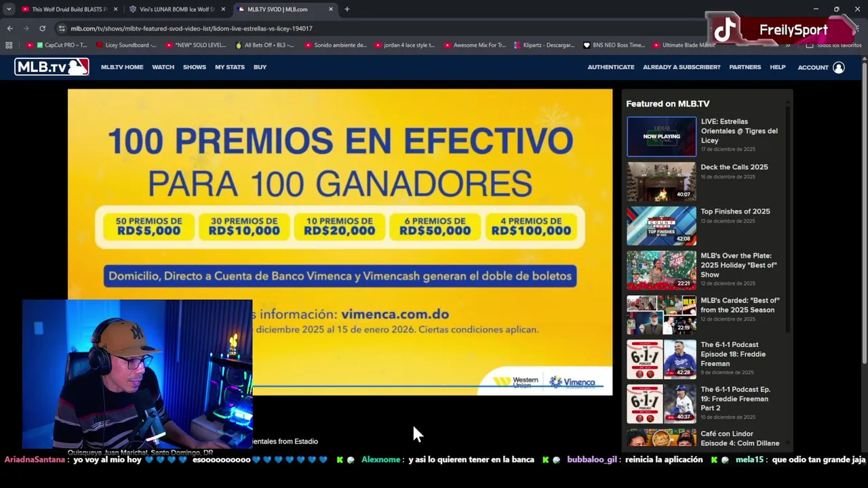Open the ACCOUNT profile icon
The image size is (868, 488).
coord(838,67)
